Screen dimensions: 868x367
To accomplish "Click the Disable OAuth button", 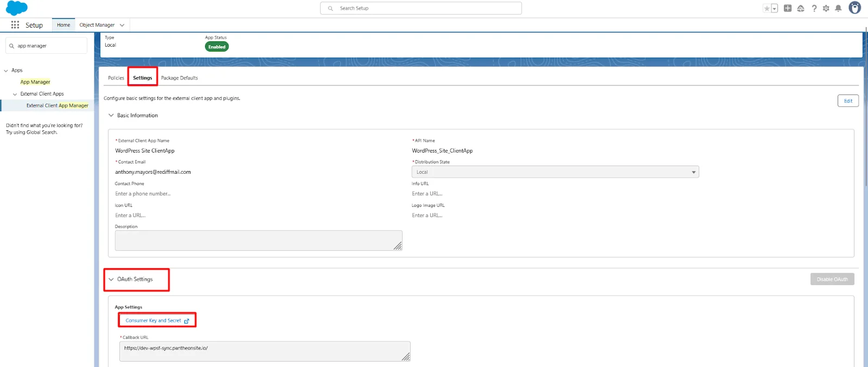I will (x=832, y=279).
